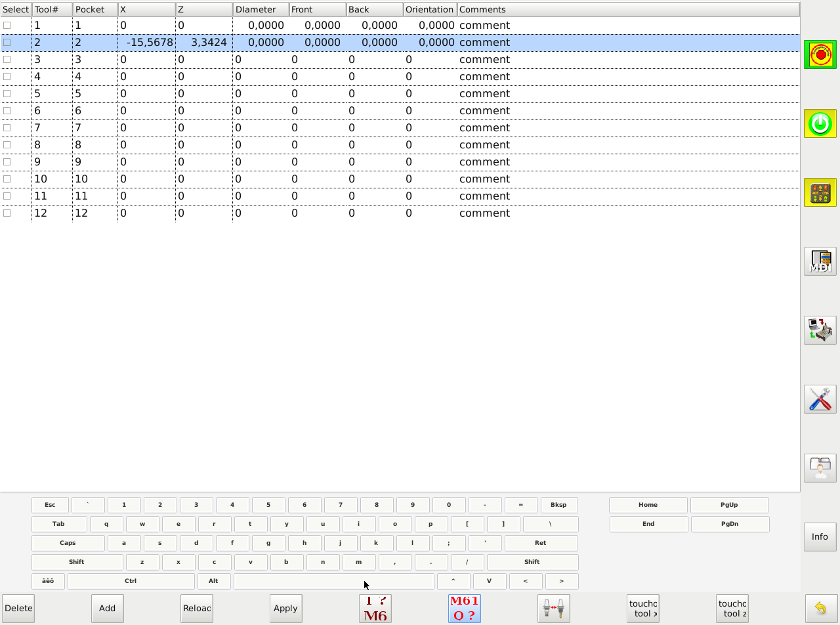The image size is (840, 625).
Task: Click the M61 Q? set tool button
Action: pos(465,609)
